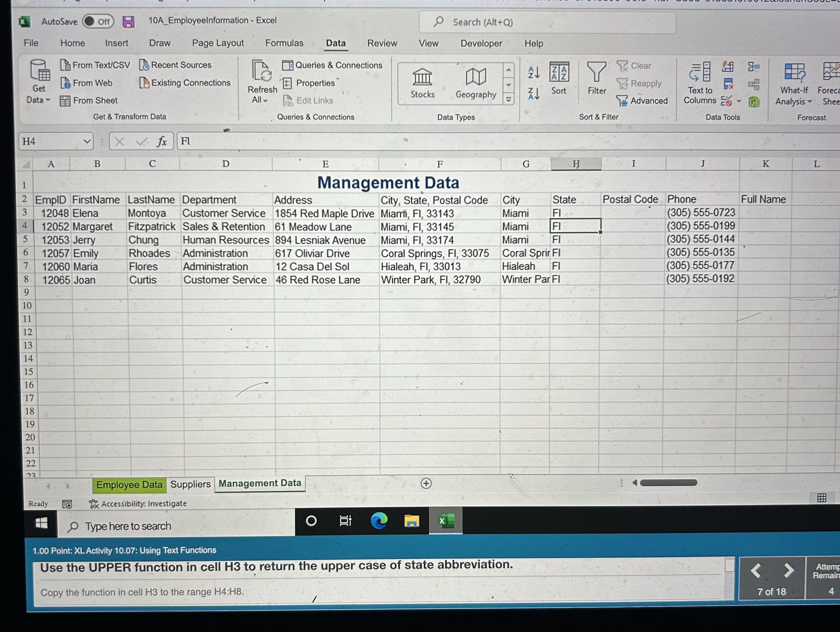This screenshot has width=840, height=632.
Task: Save the workbook with the save icon
Action: pos(128,22)
